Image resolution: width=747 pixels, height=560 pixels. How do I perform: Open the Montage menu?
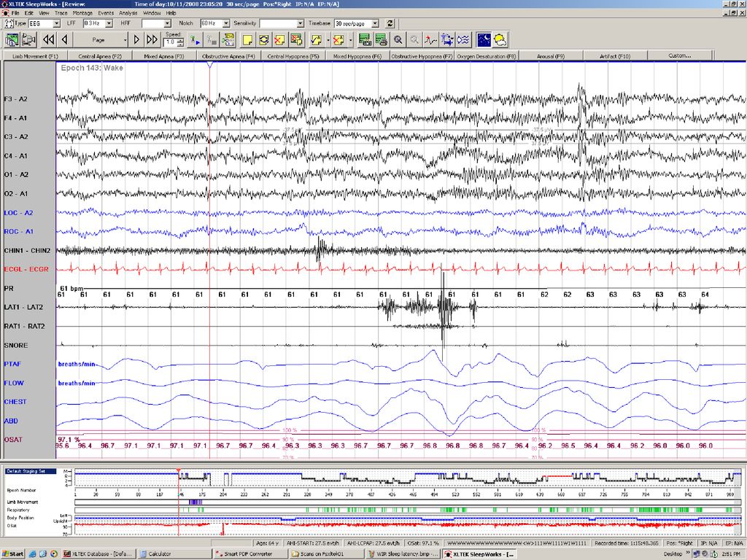(x=82, y=13)
